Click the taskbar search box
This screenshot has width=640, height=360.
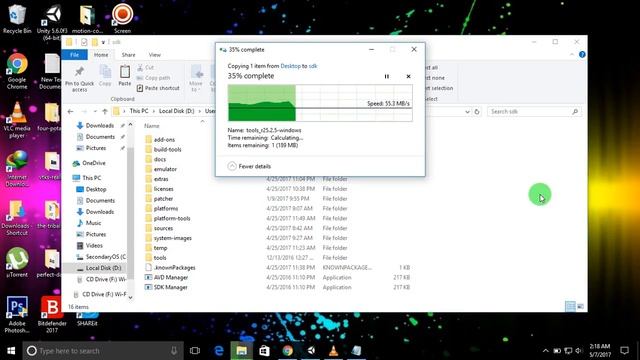pyautogui.click(x=103, y=351)
